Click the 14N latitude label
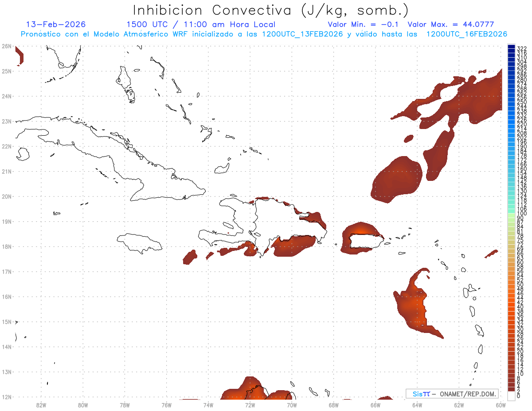 coord(6,347)
